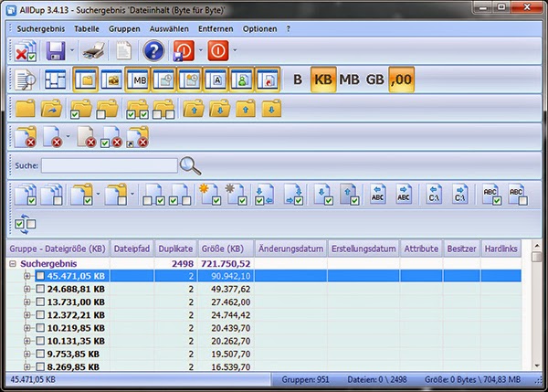This screenshot has width=548, height=392.
Task: Open dropdown next to the save icon
Action: pos(72,50)
